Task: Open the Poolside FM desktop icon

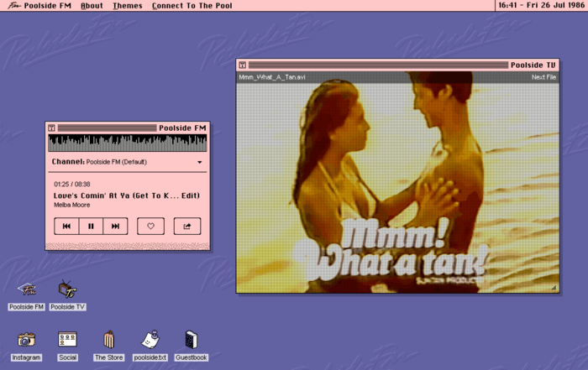Action: pos(27,289)
